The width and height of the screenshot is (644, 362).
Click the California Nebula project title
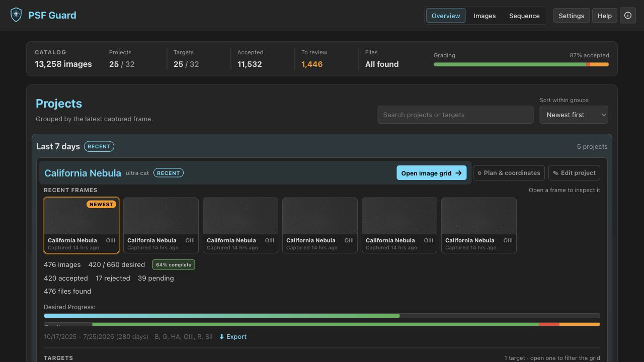(x=83, y=173)
